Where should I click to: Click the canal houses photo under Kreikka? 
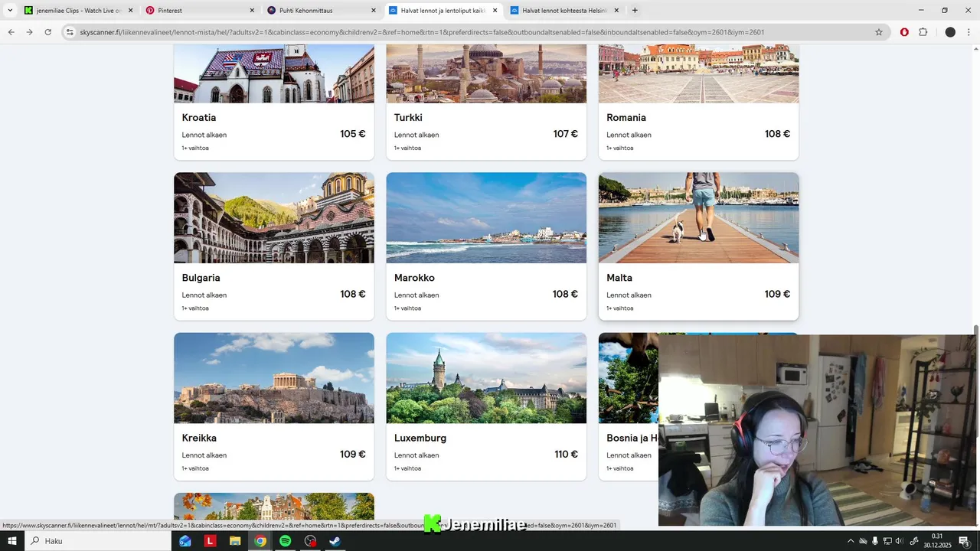tap(274, 507)
